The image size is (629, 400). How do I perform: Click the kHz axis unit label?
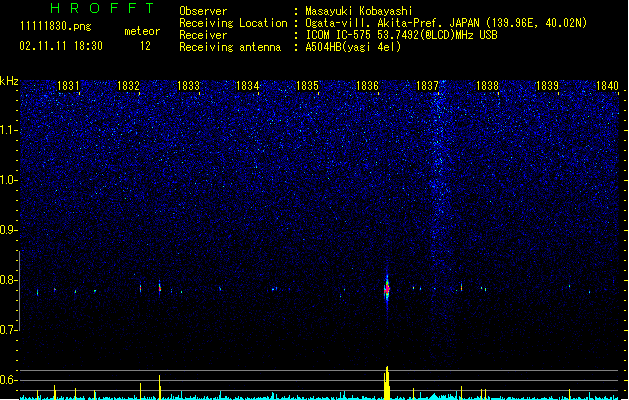9,81
